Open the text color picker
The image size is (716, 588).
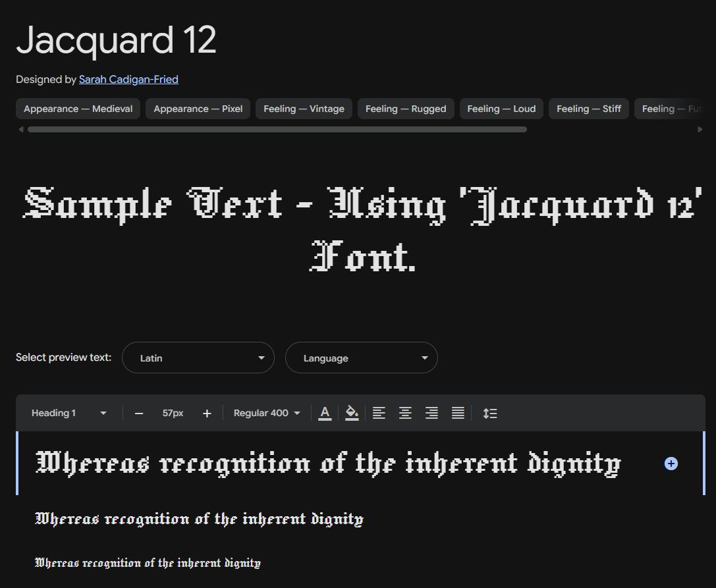pyautogui.click(x=325, y=413)
